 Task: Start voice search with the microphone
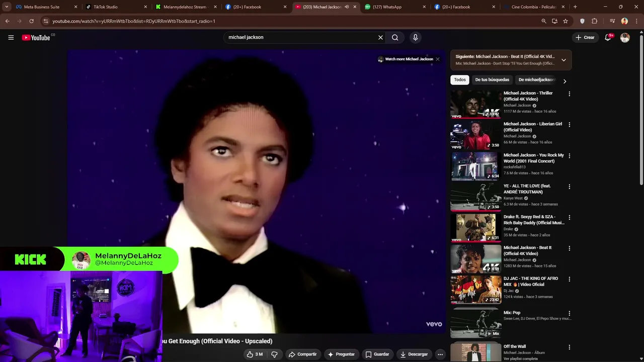(x=415, y=37)
